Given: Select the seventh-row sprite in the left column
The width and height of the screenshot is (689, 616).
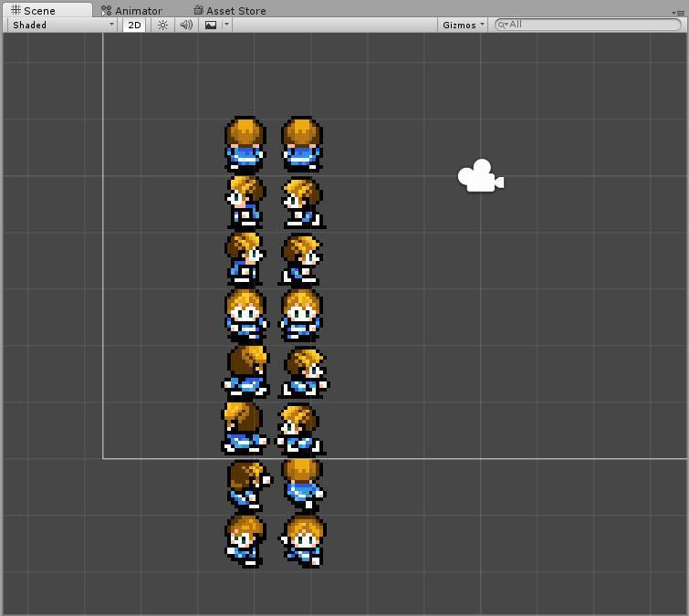Looking at the screenshot, I should [249, 485].
